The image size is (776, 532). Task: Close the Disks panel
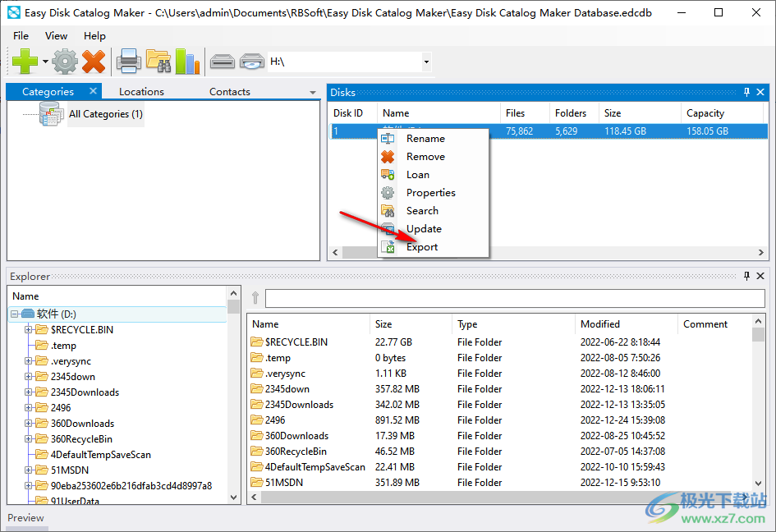[x=760, y=92]
